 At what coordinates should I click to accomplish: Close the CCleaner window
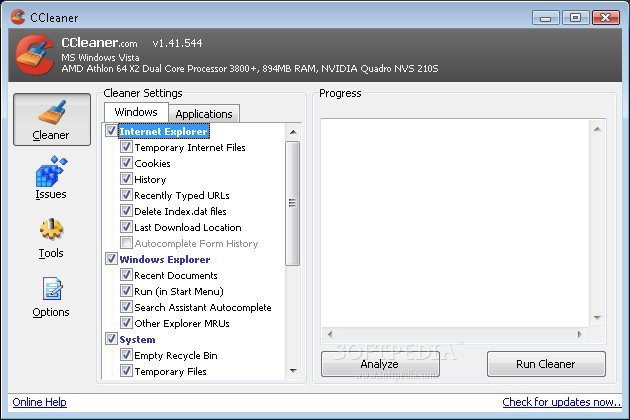coord(605,18)
